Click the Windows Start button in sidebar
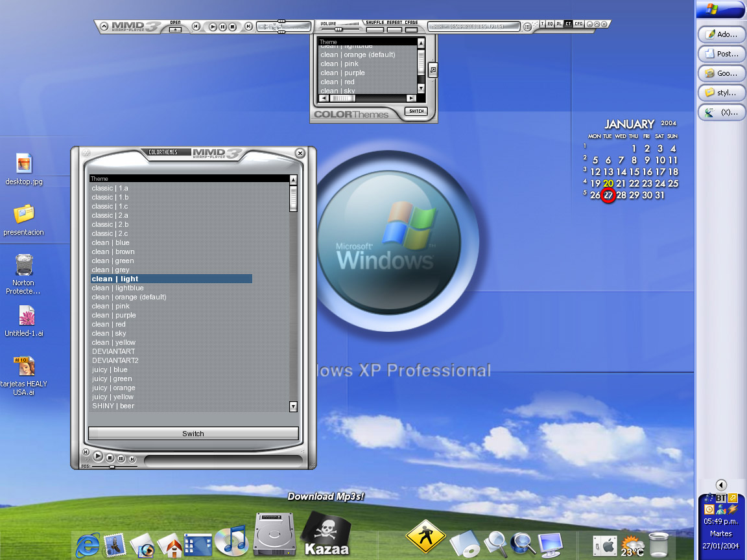 720,9
